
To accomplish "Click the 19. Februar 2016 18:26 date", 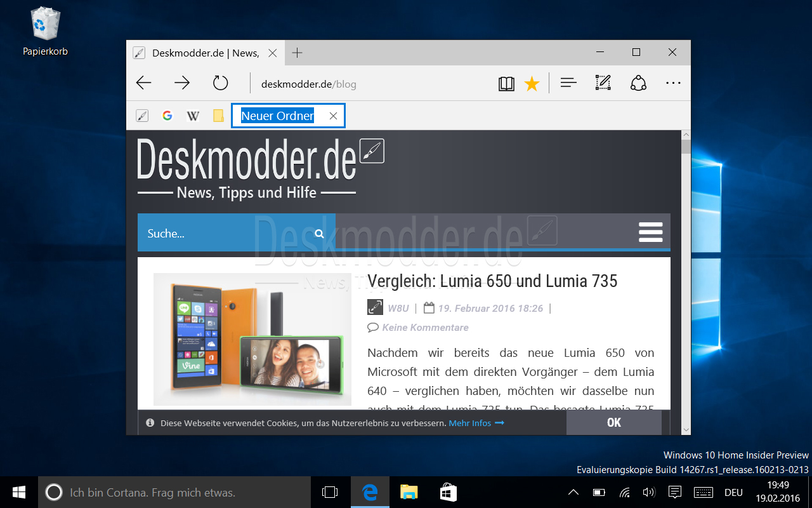I will 490,308.
